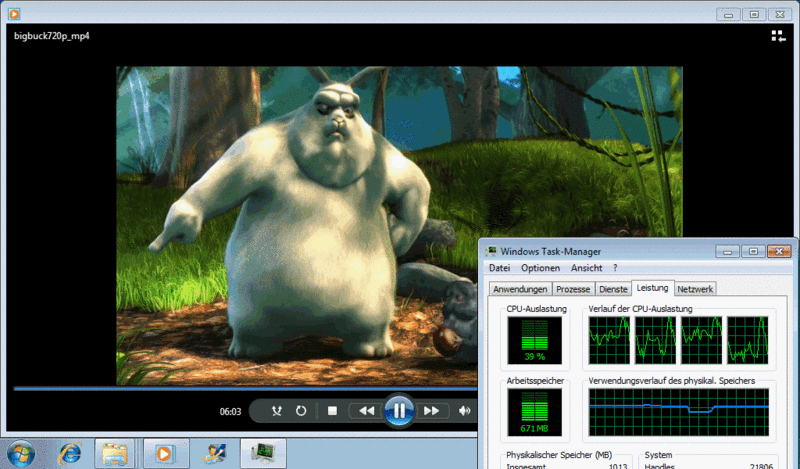800x469 pixels.
Task: Click the Arbeitsspeicher 671 MB gauge
Action: coord(534,412)
